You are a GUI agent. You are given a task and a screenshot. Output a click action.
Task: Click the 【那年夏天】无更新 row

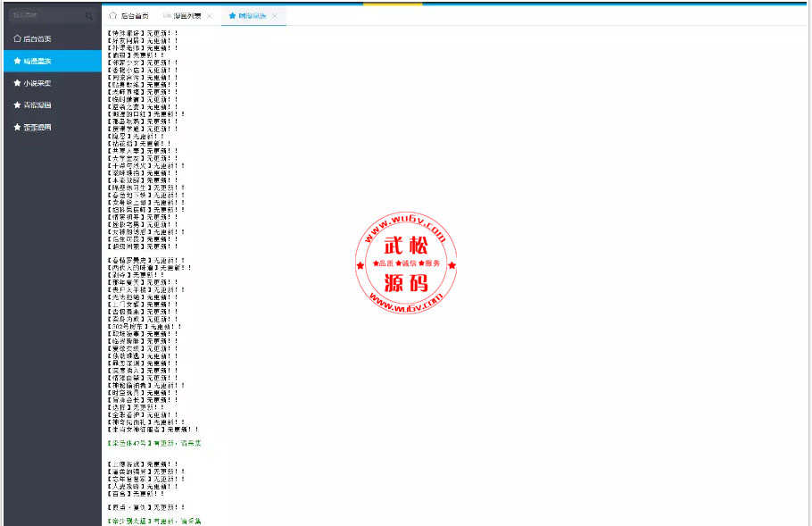143,283
